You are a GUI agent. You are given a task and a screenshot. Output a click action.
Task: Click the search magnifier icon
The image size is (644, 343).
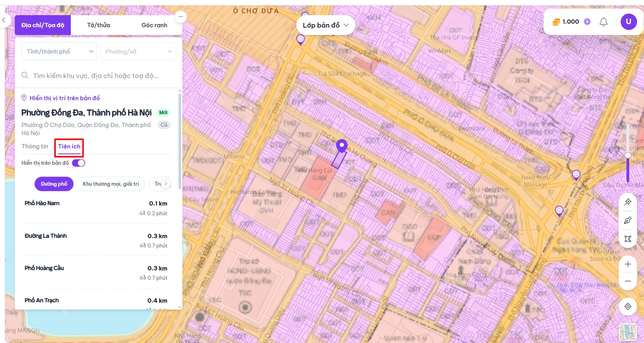point(25,75)
